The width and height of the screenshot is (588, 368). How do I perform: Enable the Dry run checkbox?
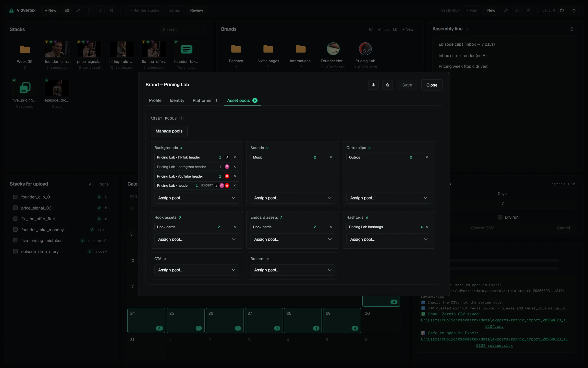pos(500,217)
